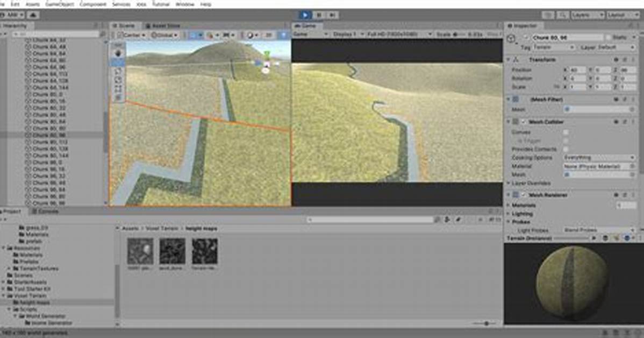Viewport: 644px width, 338px height.
Task: Switch to the Console tab
Action: (45, 212)
